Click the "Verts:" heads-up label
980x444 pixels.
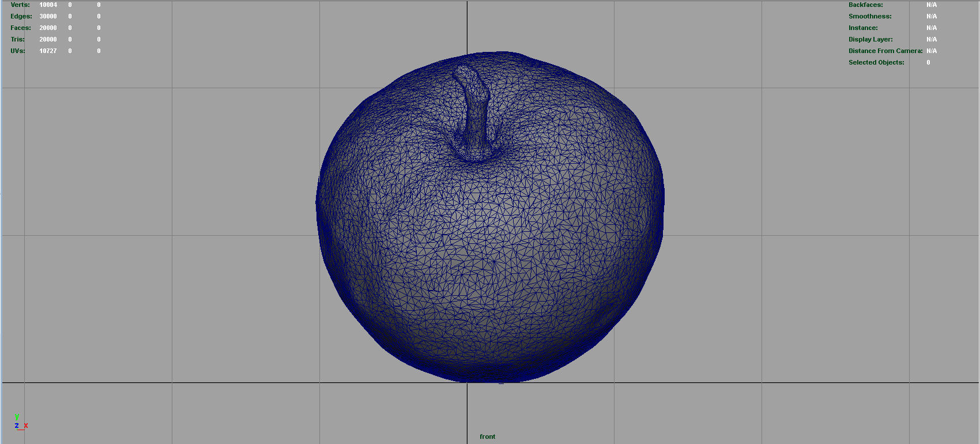pos(20,5)
